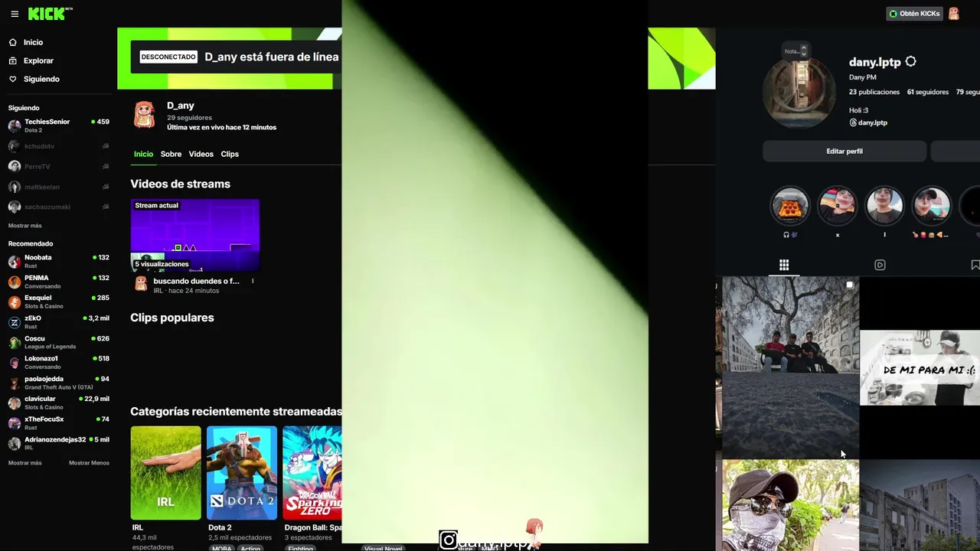Viewport: 980px width, 551px height.
Task: Open 61 seguidores list on Instagram
Action: click(x=928, y=92)
